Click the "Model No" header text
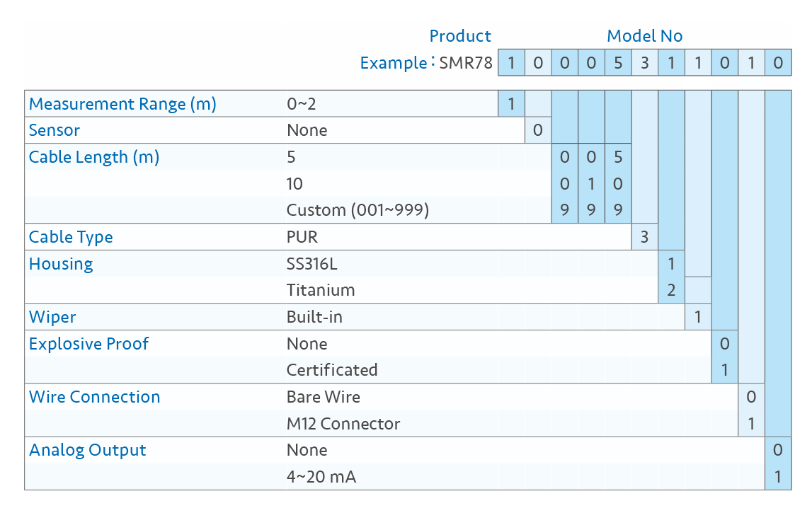The width and height of the screenshot is (812, 513). (x=644, y=36)
